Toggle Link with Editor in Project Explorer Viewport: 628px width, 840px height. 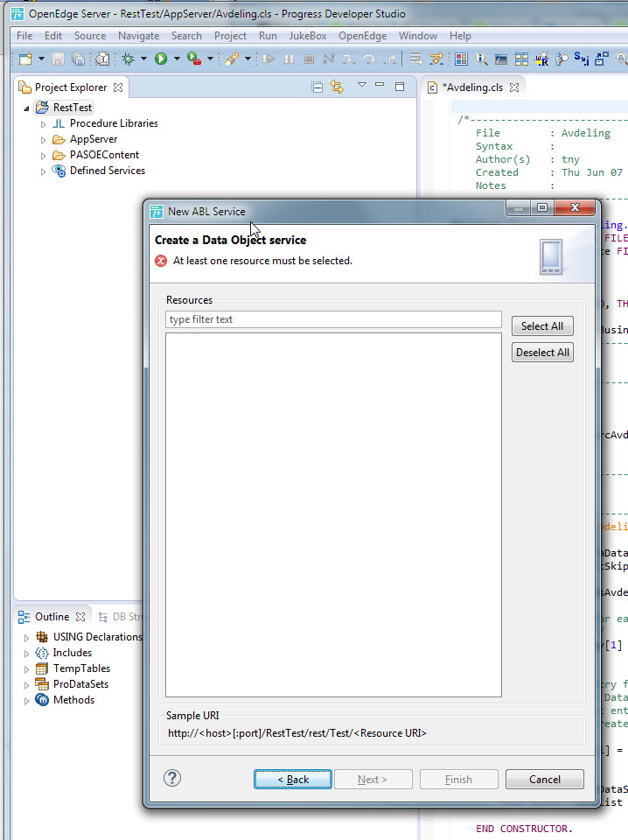tap(337, 87)
